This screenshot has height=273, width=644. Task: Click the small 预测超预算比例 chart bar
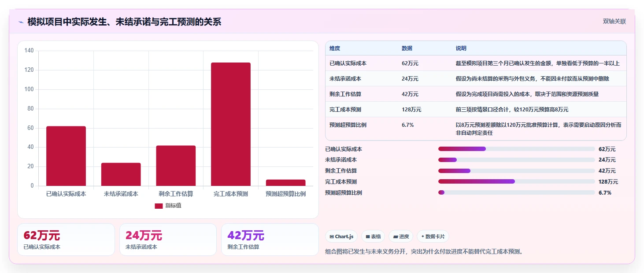tap(285, 183)
